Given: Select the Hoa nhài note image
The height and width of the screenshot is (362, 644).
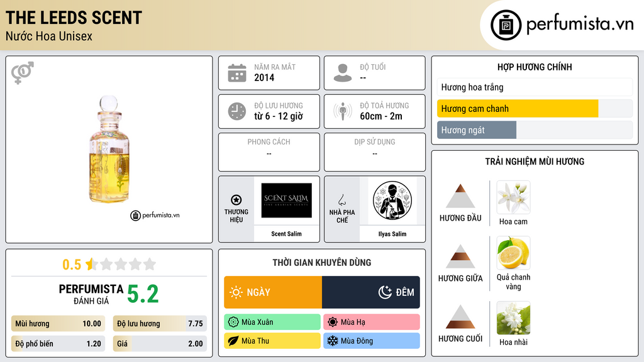Looking at the screenshot, I should (x=513, y=318).
